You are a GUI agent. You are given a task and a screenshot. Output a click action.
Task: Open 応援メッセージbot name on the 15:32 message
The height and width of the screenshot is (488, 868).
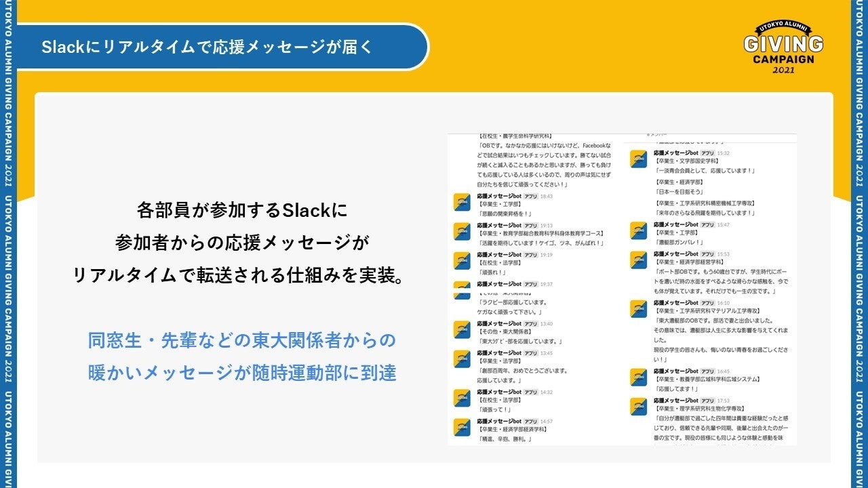tap(675, 154)
